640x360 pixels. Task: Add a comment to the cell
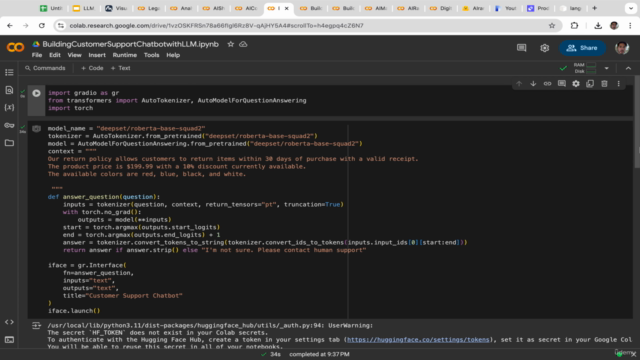[x=562, y=84]
